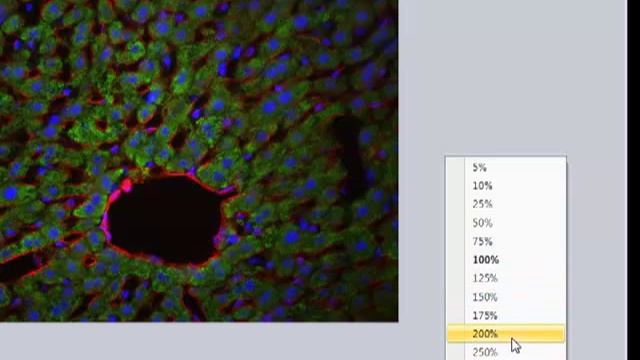This screenshot has width=640, height=360.
Task: Select 175% zoom level
Action: pos(506,315)
